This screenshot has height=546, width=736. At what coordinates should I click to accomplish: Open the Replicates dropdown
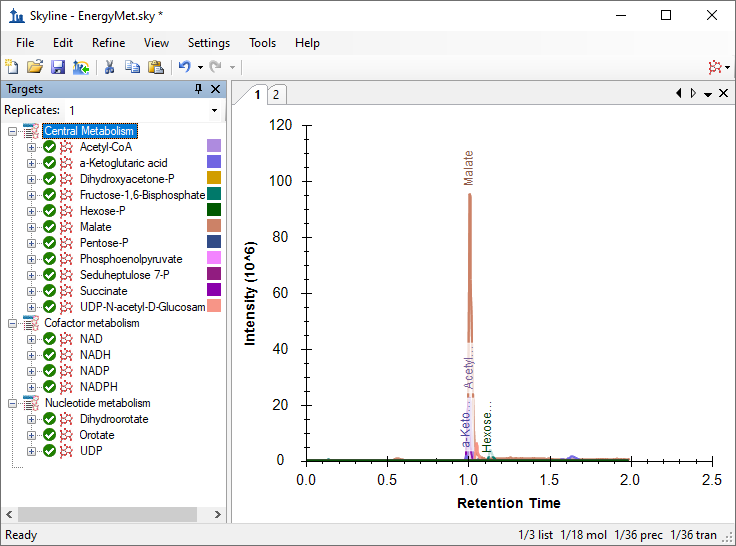(215, 110)
